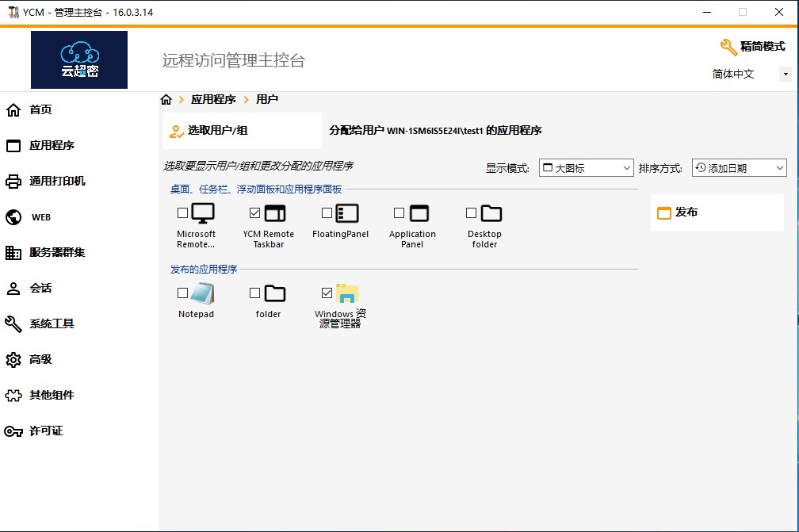Click the 选取用户/组 button
This screenshot has height=532, width=799.
pyautogui.click(x=243, y=131)
